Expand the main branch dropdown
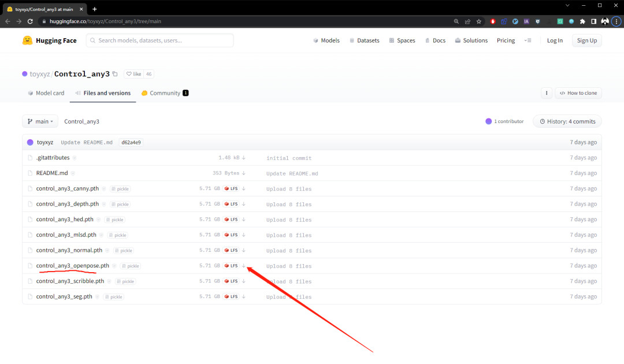Image resolution: width=624 pixels, height=364 pixels. (x=40, y=121)
